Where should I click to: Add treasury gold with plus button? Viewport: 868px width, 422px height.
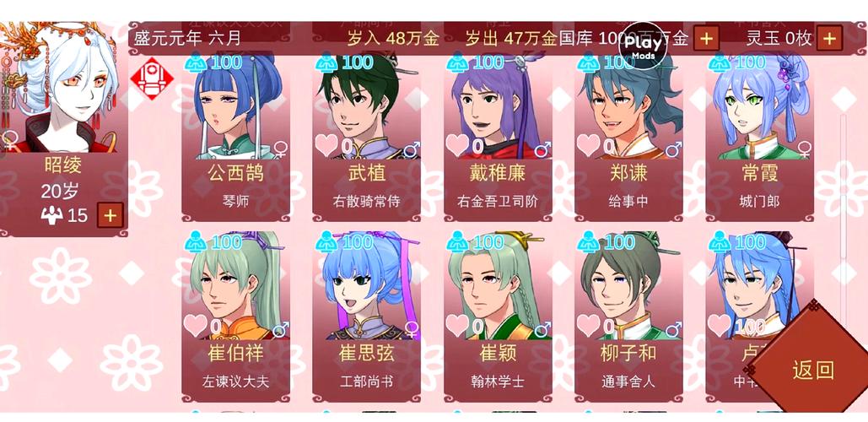[x=706, y=38]
